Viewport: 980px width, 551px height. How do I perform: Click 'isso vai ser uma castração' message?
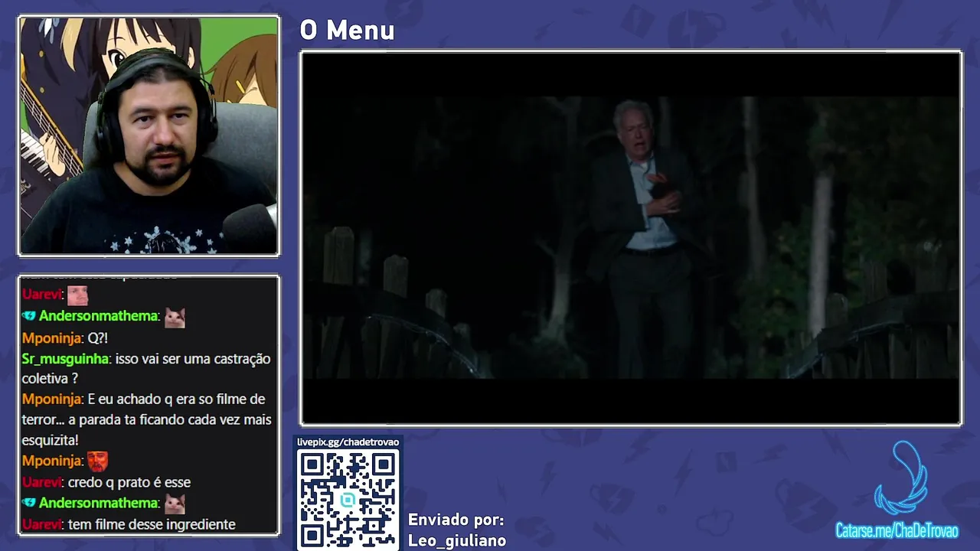coord(145,368)
